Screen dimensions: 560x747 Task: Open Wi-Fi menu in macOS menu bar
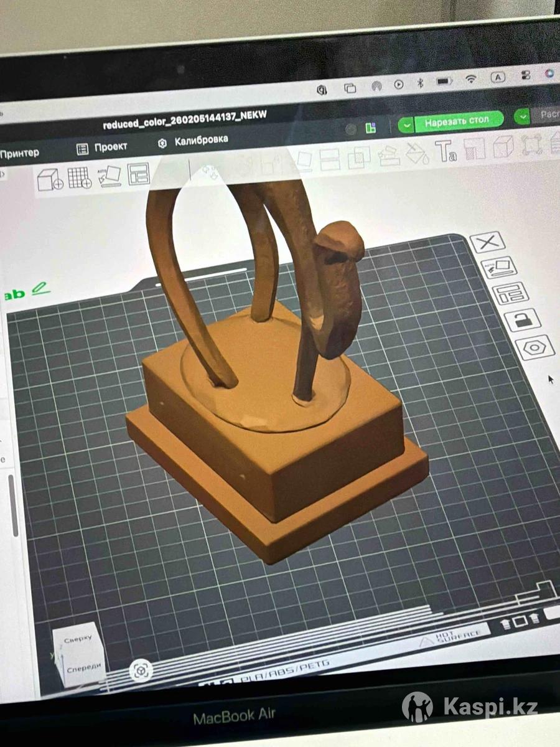[471, 80]
